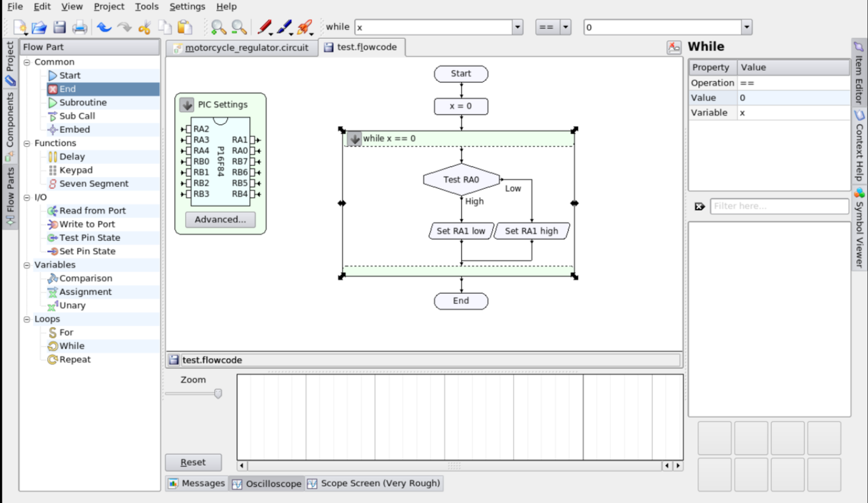Collapse the Variables category

[27, 265]
